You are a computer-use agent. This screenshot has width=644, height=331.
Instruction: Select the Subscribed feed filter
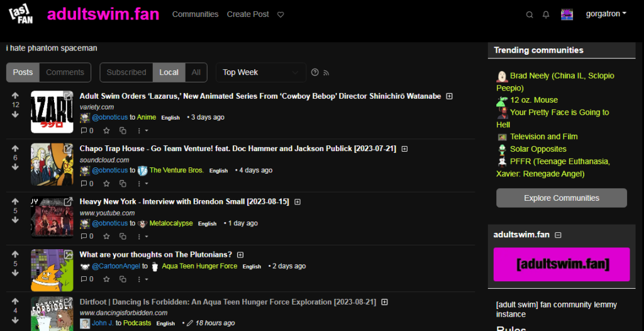pyautogui.click(x=126, y=72)
